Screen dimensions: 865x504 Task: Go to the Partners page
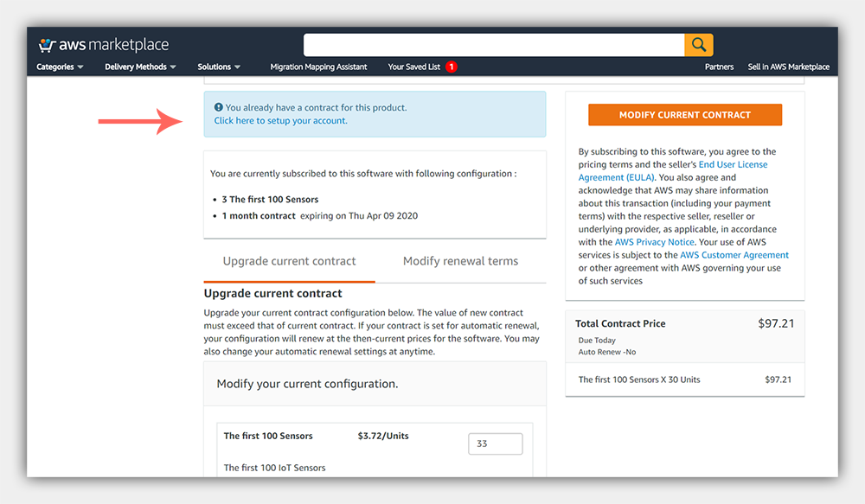pyautogui.click(x=719, y=67)
